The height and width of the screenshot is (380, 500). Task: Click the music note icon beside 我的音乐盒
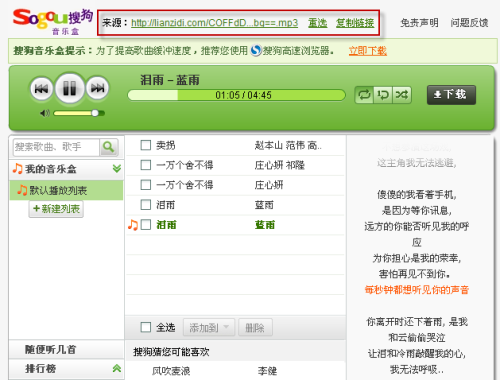[17, 168]
